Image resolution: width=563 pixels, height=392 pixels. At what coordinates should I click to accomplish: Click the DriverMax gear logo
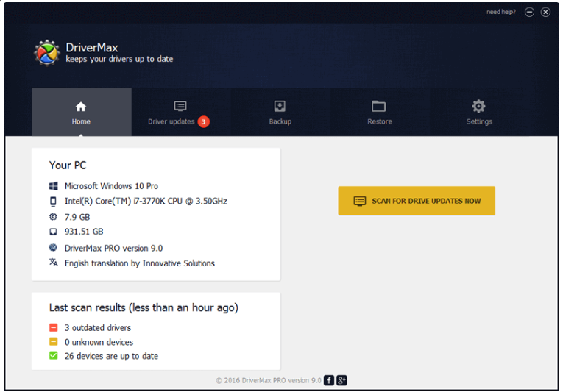click(x=47, y=53)
